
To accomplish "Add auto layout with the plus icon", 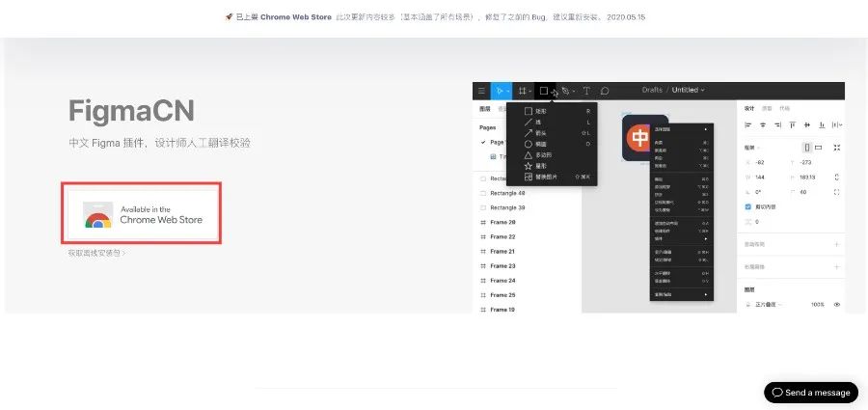I will click(837, 244).
